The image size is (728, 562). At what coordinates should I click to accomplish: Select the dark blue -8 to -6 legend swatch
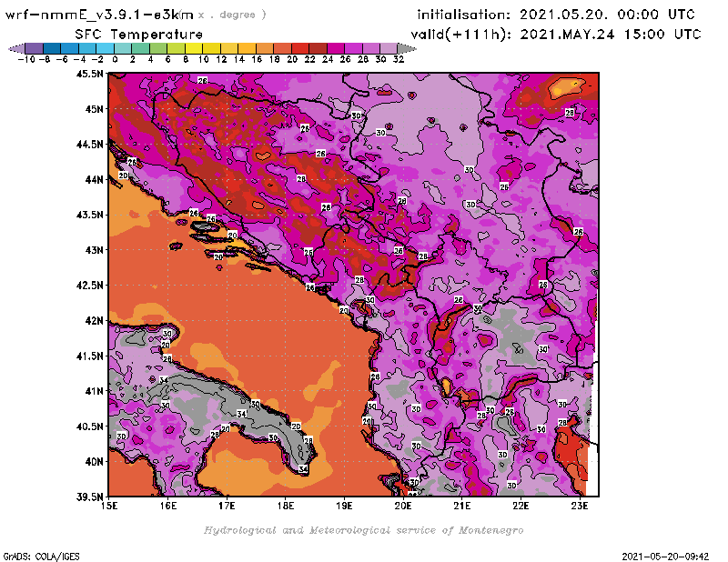52,48
